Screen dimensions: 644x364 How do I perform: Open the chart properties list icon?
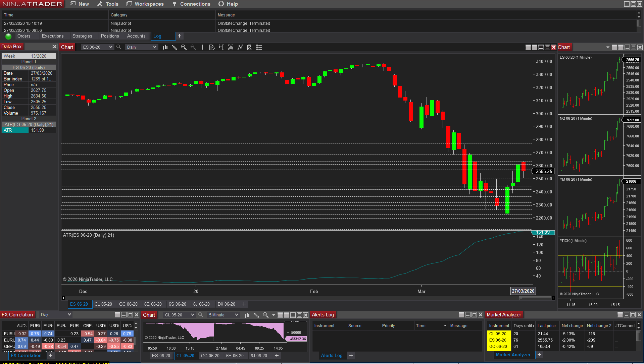[x=259, y=47]
